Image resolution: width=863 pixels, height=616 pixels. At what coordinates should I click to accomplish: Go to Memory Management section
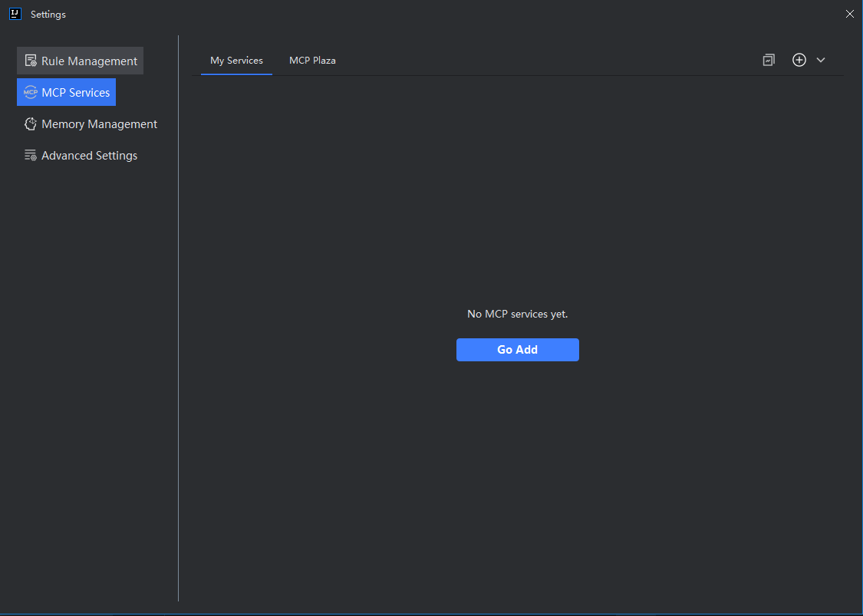tap(99, 124)
